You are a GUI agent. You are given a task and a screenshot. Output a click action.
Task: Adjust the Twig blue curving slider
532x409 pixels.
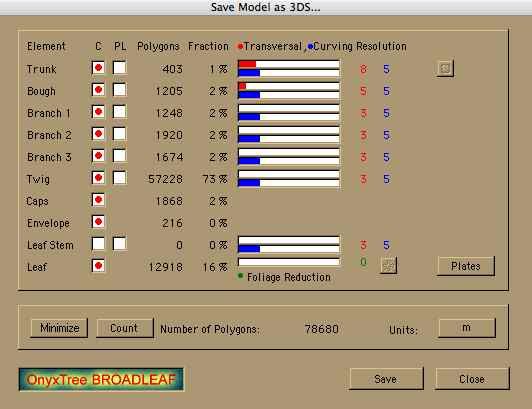(289, 183)
